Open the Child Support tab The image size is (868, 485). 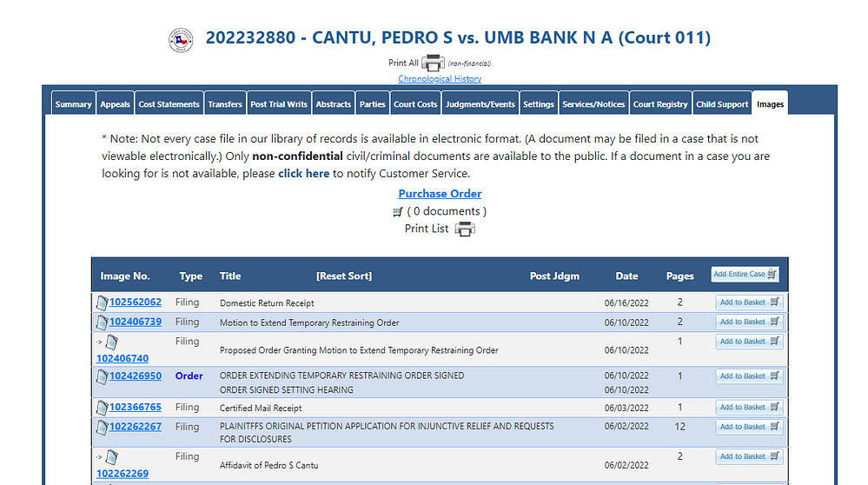click(x=722, y=103)
